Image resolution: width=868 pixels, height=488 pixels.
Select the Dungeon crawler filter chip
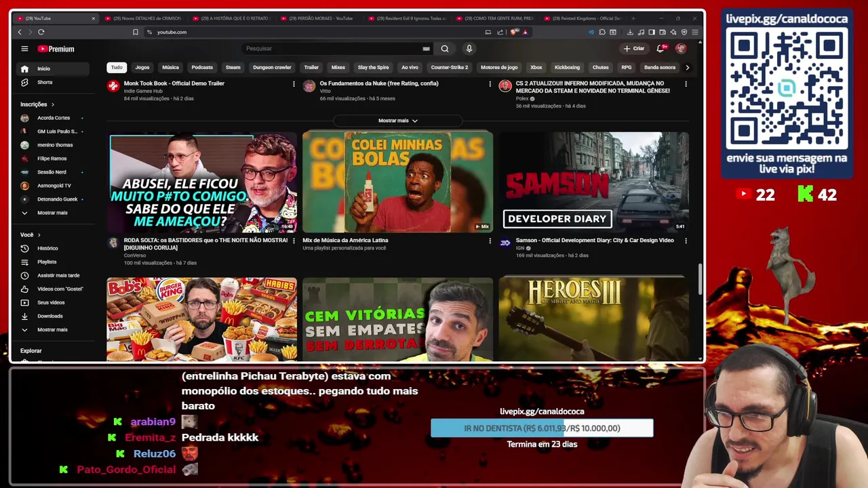click(272, 67)
